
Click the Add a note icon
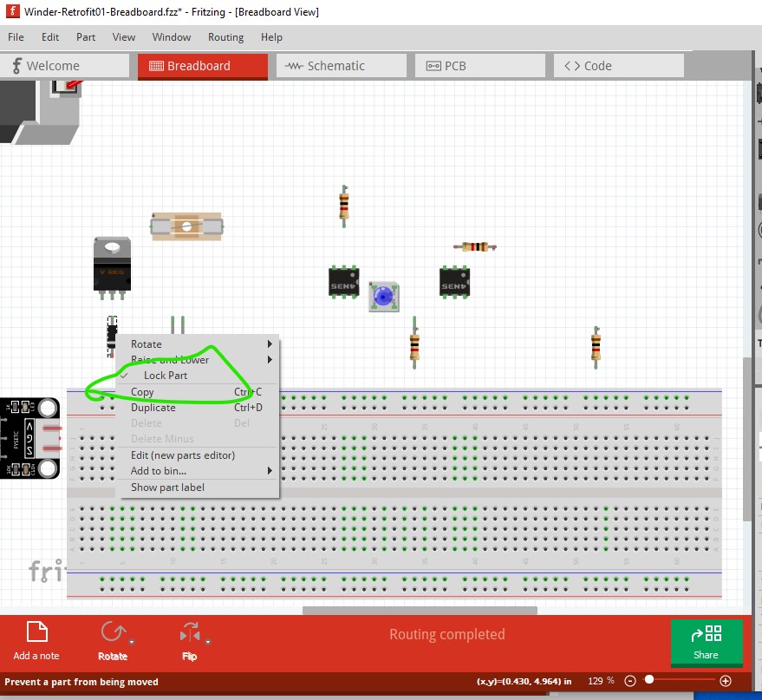[x=36, y=632]
